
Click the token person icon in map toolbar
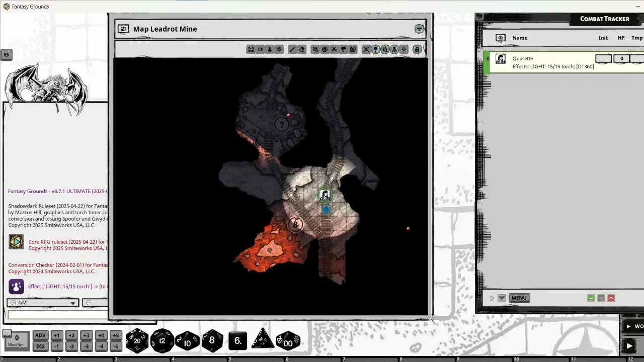pyautogui.click(x=270, y=49)
